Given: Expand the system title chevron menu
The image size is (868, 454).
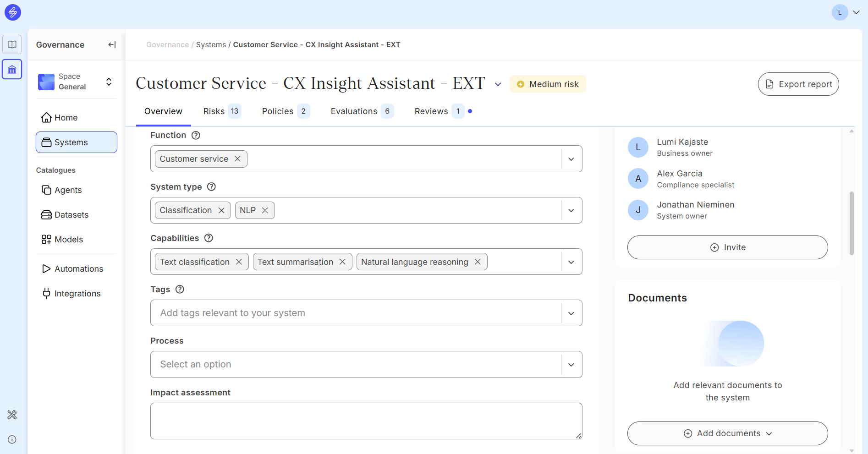Looking at the screenshot, I should point(498,84).
